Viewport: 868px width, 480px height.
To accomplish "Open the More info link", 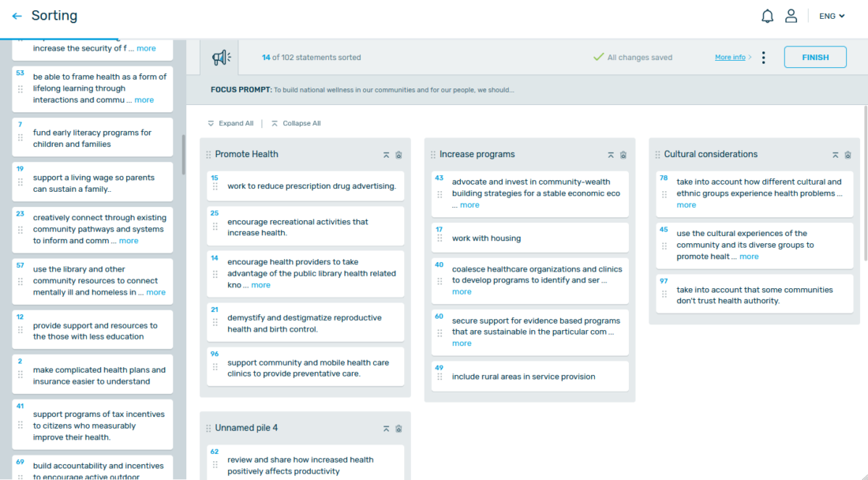I will (x=731, y=57).
